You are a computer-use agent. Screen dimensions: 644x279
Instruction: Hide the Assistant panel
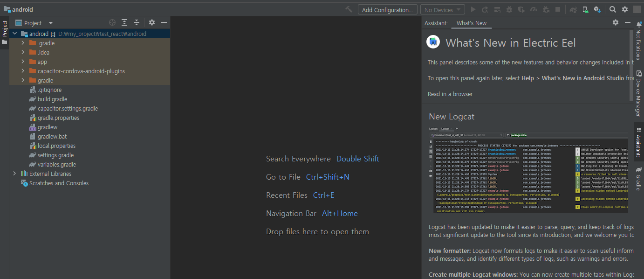click(x=628, y=22)
